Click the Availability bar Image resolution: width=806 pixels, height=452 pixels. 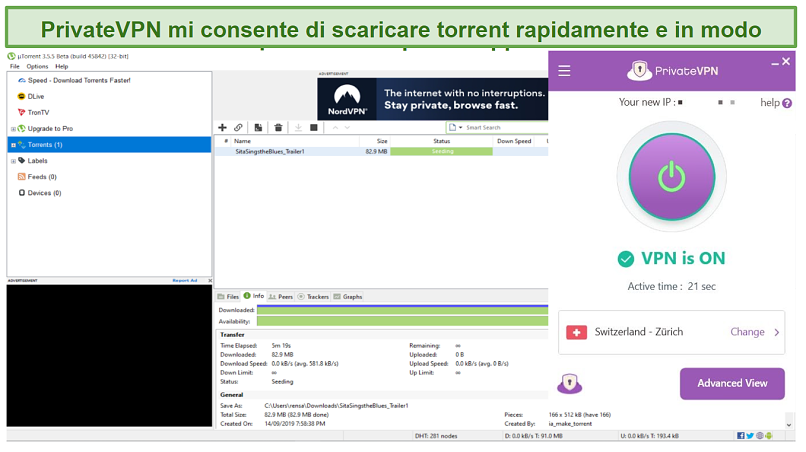[x=402, y=321]
